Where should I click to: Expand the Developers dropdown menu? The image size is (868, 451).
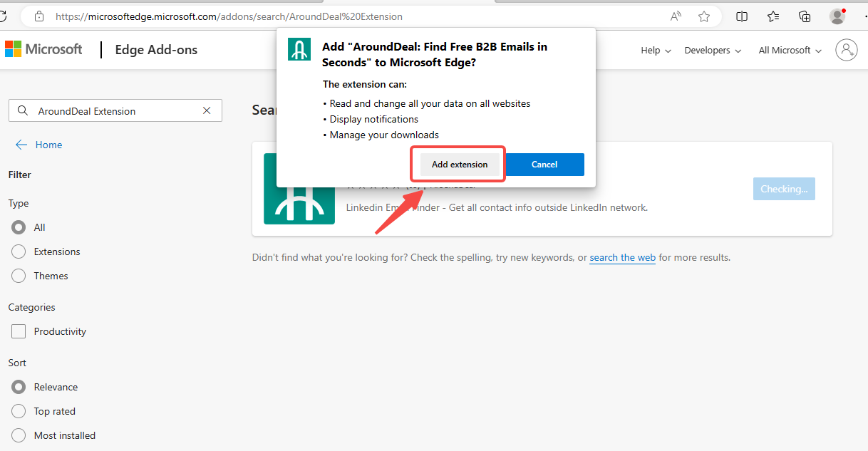[x=713, y=51]
